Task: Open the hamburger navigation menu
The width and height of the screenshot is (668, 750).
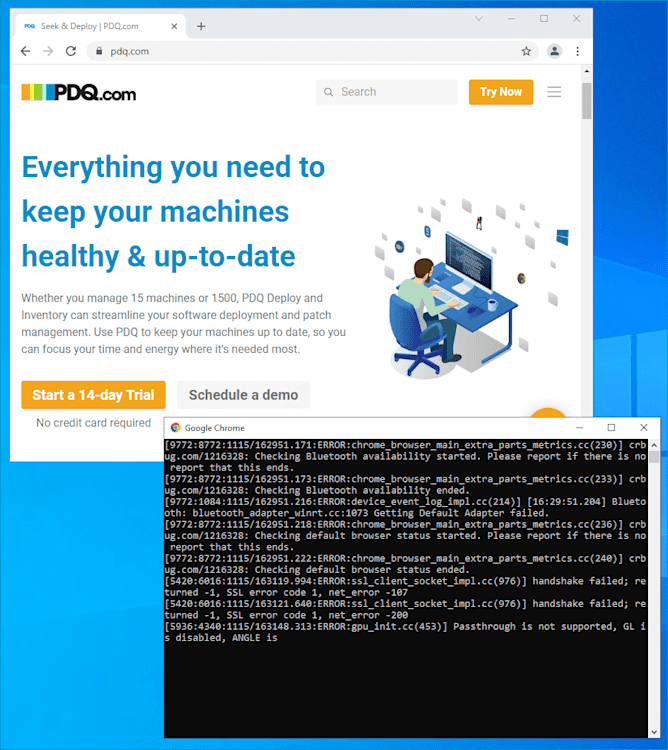Action: (x=554, y=92)
